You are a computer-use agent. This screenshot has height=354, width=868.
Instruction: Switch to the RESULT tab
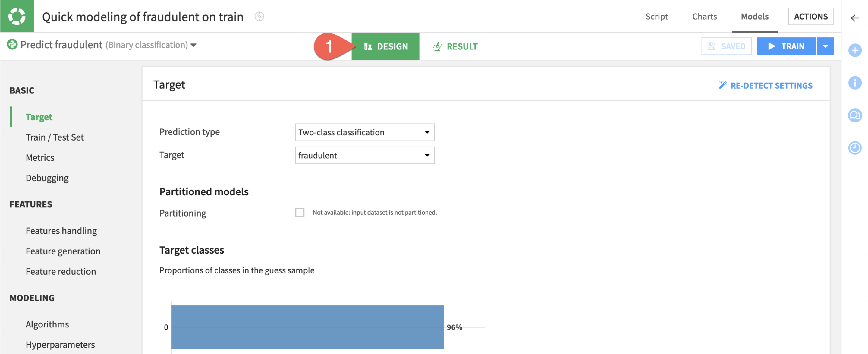click(455, 46)
